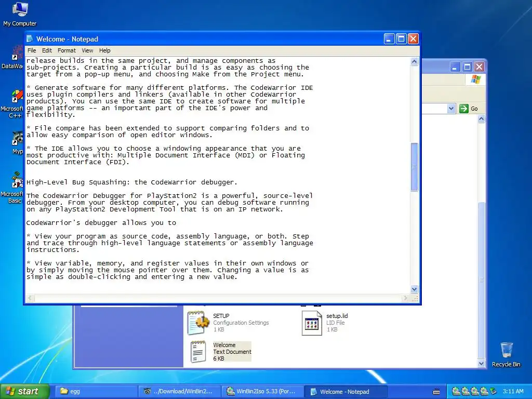Click the fourth disc icon in system tray
Viewport: 532px width, 399px height.
pos(484,391)
